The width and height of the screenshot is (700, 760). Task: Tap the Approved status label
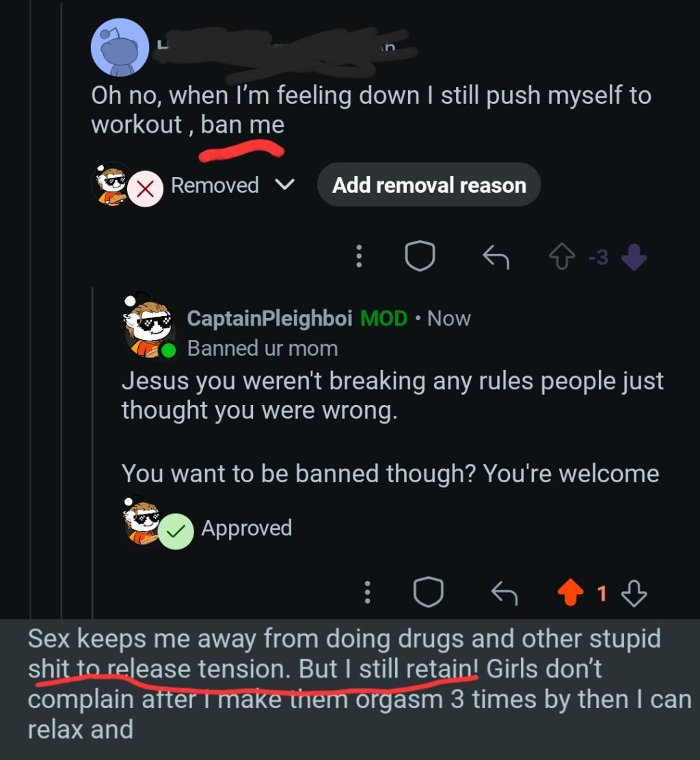click(x=246, y=528)
